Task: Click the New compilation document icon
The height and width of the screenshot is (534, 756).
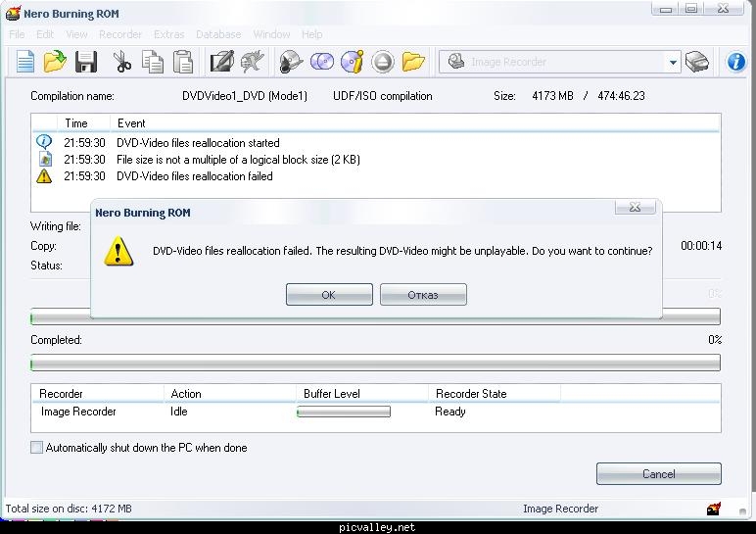Action: [25, 62]
